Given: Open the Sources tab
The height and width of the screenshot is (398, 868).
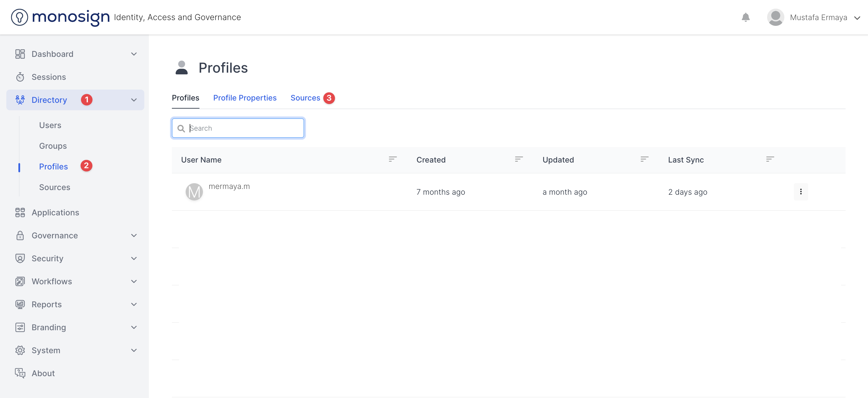Looking at the screenshot, I should [305, 98].
